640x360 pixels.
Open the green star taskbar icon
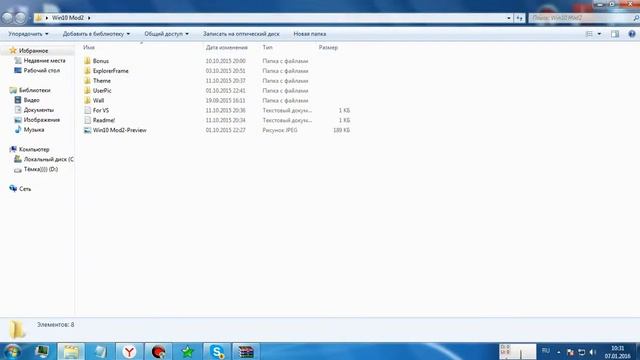coord(188,351)
